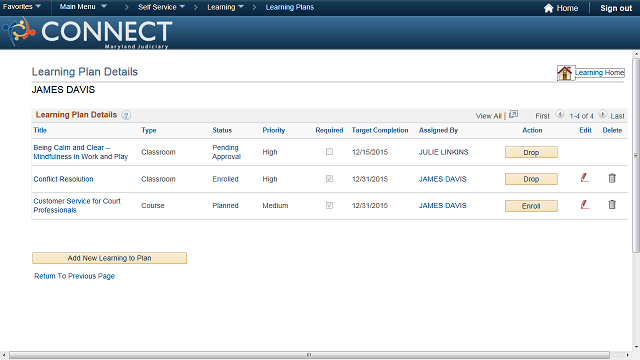
Task: Click '1-4 of 4' row count text
Action: 581,116
